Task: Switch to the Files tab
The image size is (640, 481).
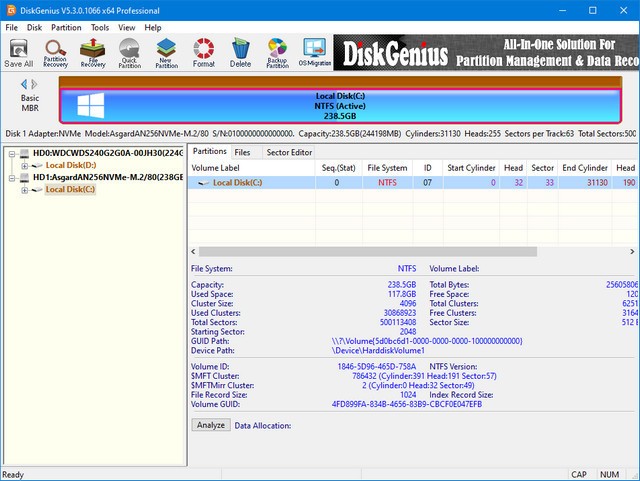Action: [242, 152]
